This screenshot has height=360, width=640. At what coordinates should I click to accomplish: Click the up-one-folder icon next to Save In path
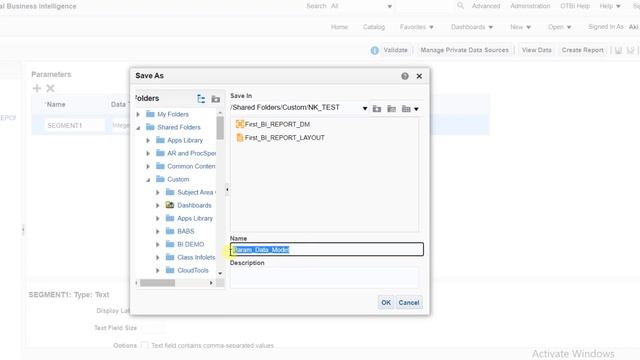377,109
